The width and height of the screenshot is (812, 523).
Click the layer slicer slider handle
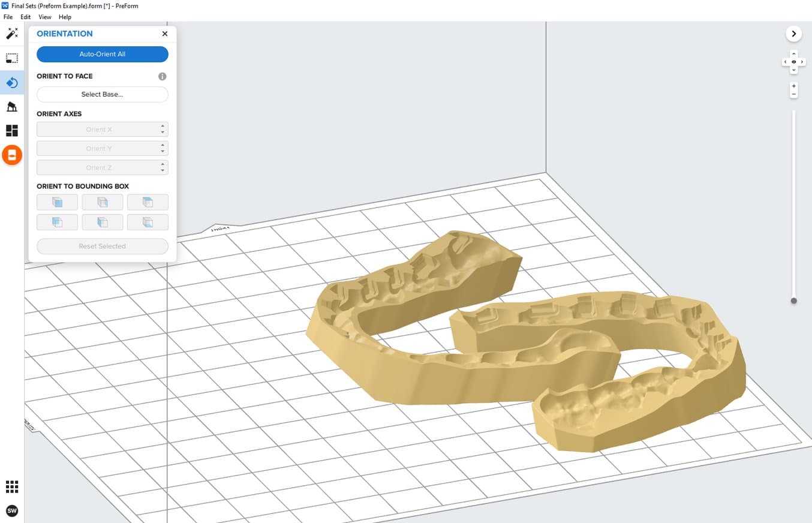[794, 300]
